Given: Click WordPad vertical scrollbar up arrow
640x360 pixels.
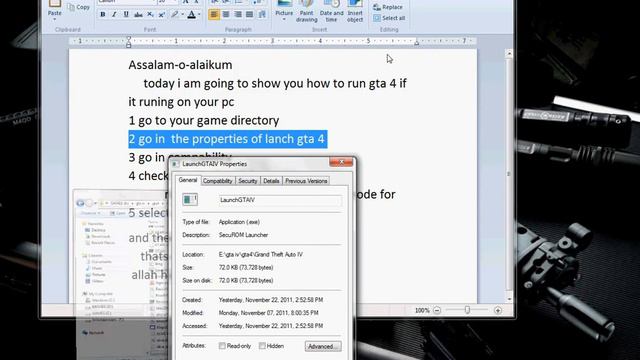Looking at the screenshot, I should pyautogui.click(x=509, y=53).
